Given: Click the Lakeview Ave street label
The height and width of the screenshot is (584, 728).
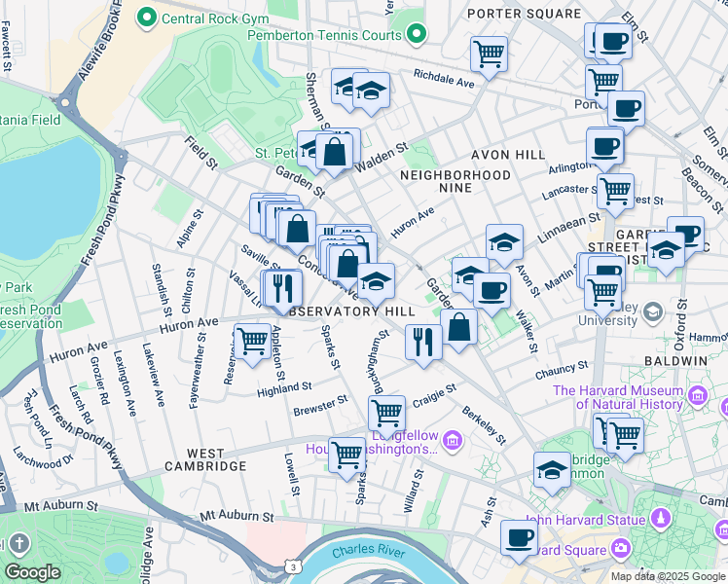Looking at the screenshot, I should pyautogui.click(x=153, y=375).
